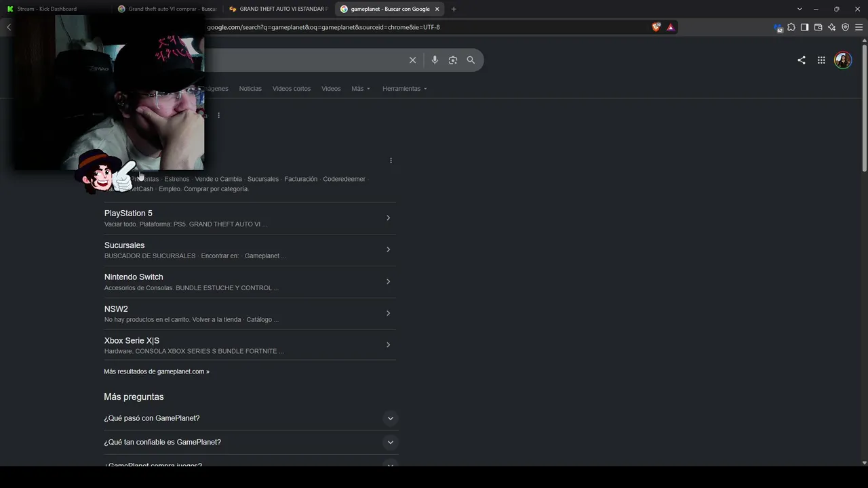This screenshot has width=868, height=488.
Task: Open the Brave Wallet icon
Action: coord(818,27)
